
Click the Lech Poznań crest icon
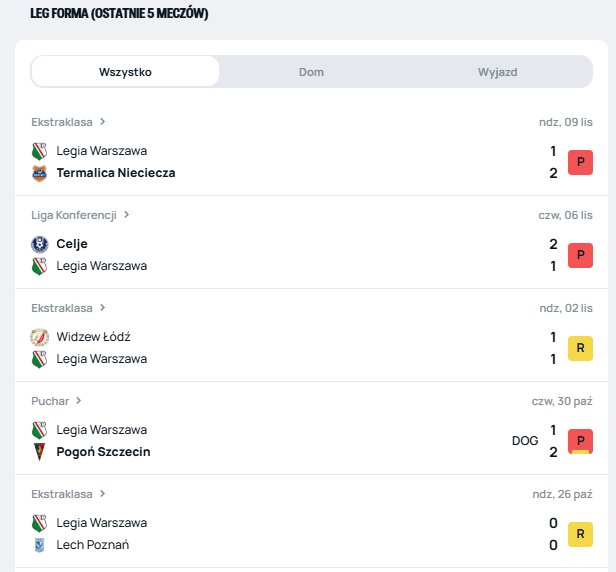tap(39, 545)
